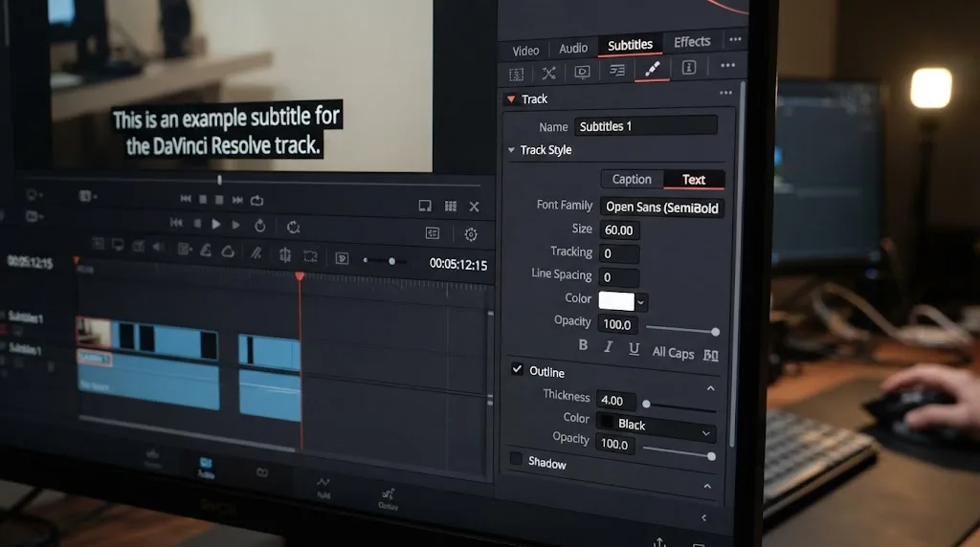Screen dimensions: 980x547
Task: Click the panel icon left of the gear
Action: 433,233
